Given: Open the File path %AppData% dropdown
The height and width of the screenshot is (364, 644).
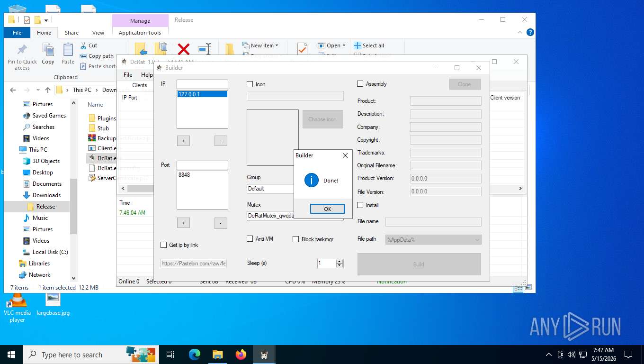Looking at the screenshot, I should tap(433, 240).
